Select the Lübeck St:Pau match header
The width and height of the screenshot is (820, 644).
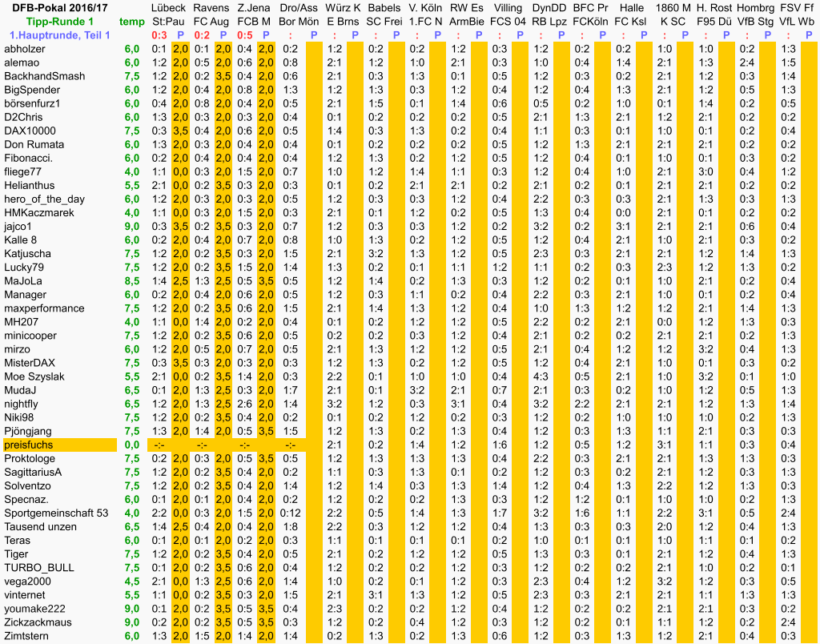click(169, 14)
